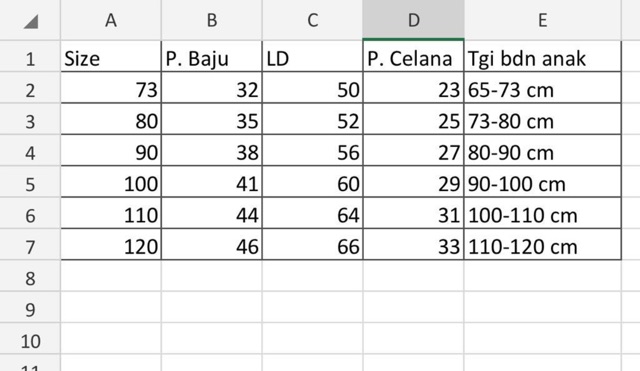Click the Select All corner triangle

pos(31,21)
